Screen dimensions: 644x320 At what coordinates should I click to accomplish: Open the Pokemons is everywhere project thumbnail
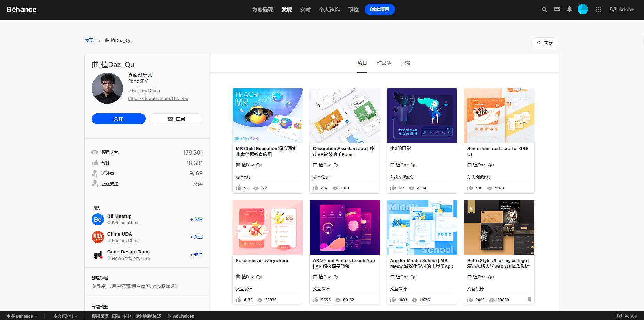(x=268, y=228)
